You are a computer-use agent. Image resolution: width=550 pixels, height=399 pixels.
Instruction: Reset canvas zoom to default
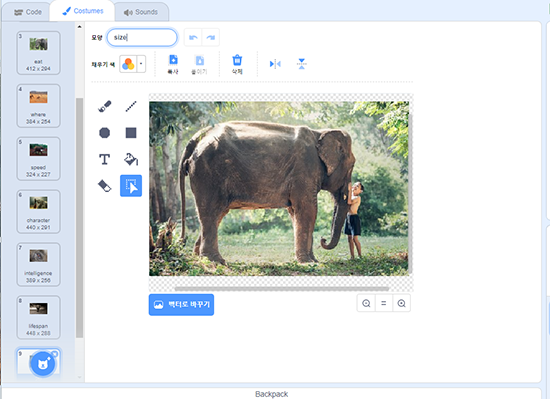384,303
